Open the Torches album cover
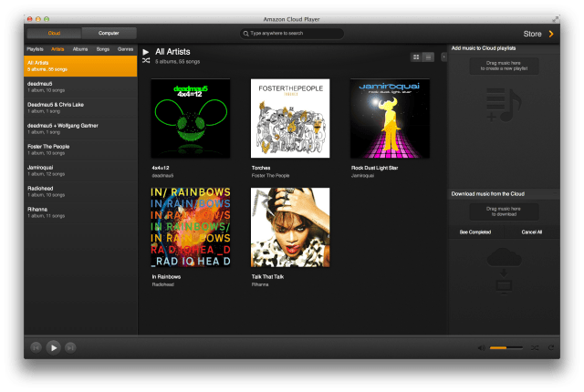 [x=290, y=119]
